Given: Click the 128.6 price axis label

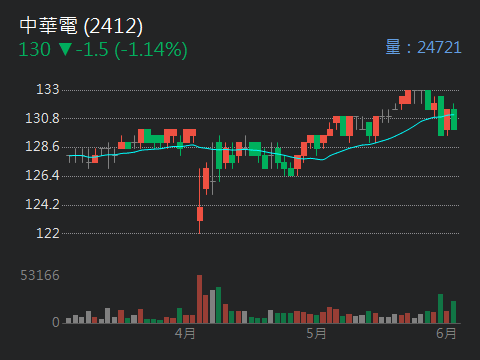Looking at the screenshot, I should pos(42,147).
